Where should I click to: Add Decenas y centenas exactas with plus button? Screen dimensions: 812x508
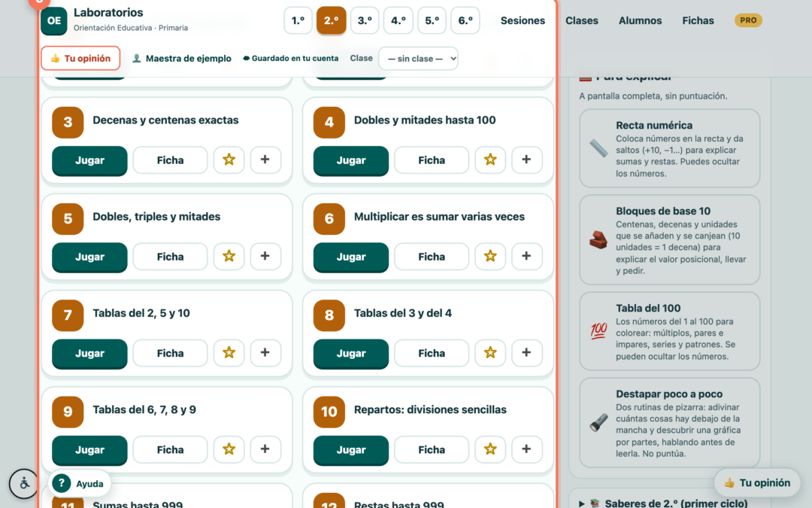[x=265, y=160]
